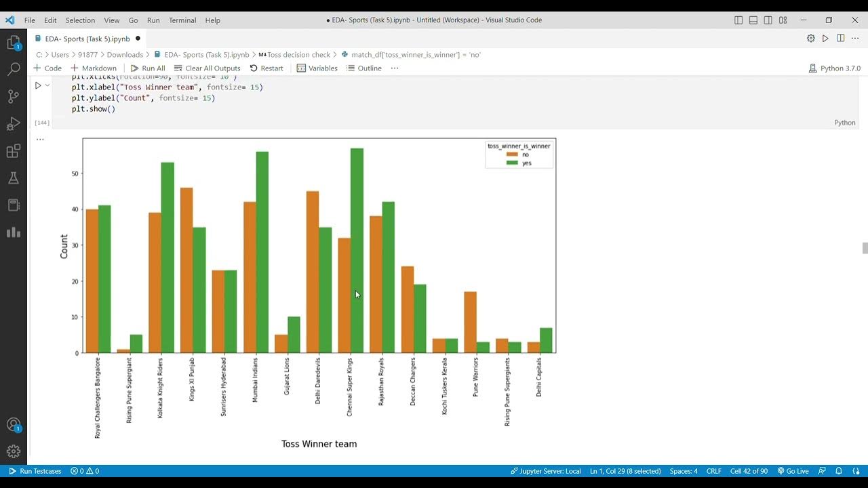868x488 pixels.
Task: Open the bar chart activity bar icon
Action: [x=14, y=232]
